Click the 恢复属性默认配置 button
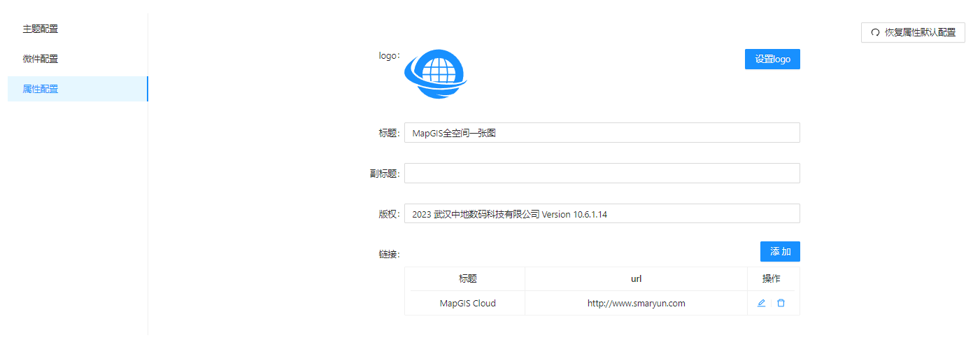This screenshot has width=980, height=340. [913, 32]
